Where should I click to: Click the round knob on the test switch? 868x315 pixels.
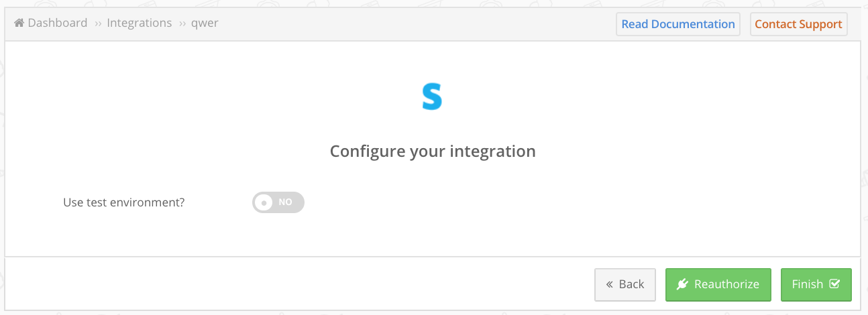pyautogui.click(x=264, y=202)
